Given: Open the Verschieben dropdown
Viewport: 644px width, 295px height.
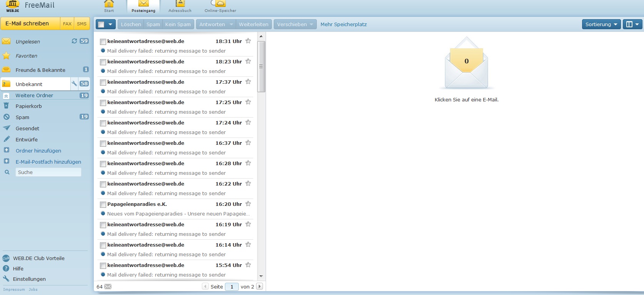Looking at the screenshot, I should (295, 24).
